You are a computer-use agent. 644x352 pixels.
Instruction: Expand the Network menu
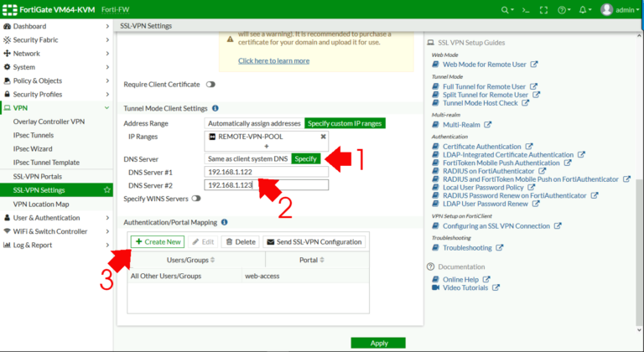(x=107, y=54)
